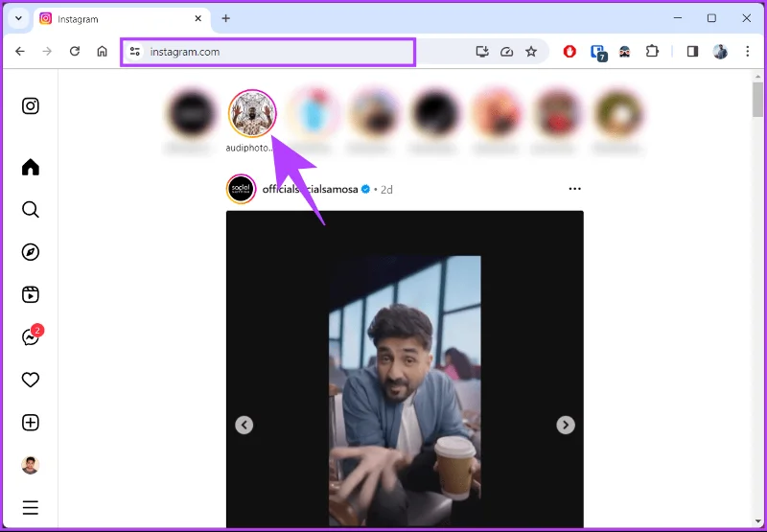
Task: Toggle browser side panel
Action: coord(692,52)
